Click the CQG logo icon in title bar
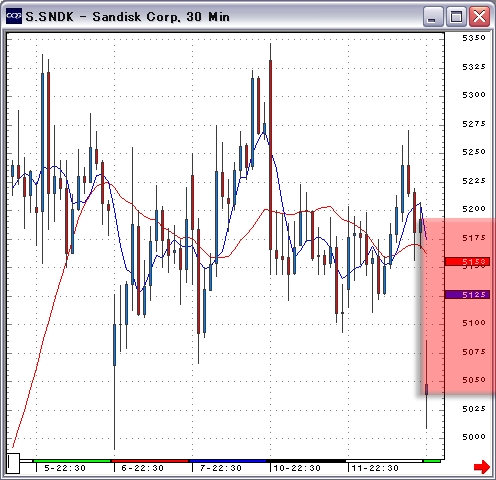Image resolution: width=496 pixels, height=480 pixels. point(14,16)
